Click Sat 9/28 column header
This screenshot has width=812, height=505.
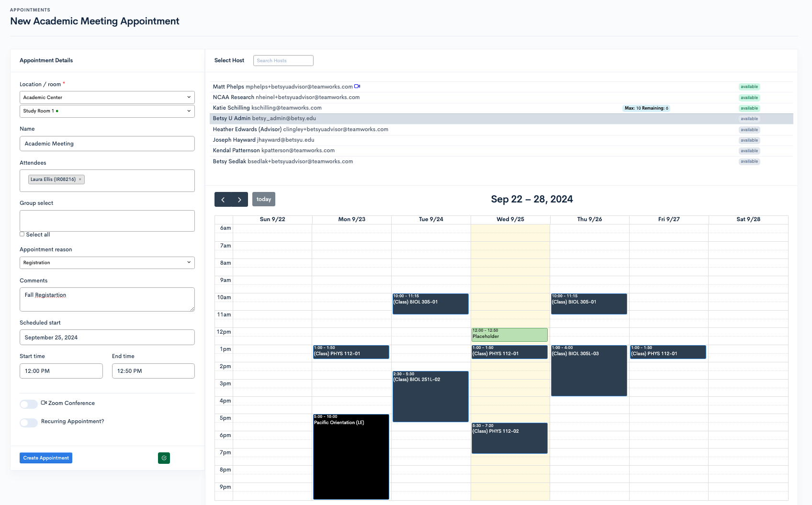coord(748,219)
